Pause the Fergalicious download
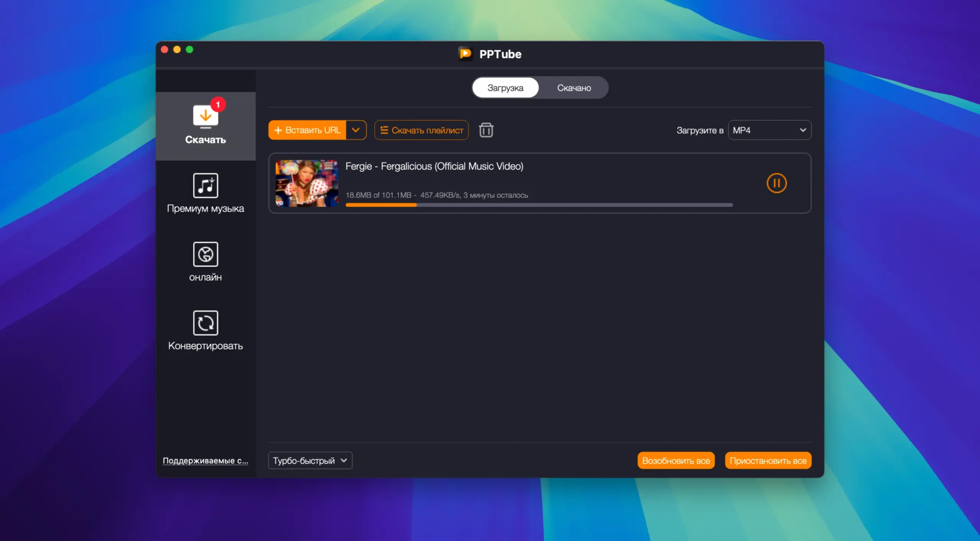Image resolution: width=980 pixels, height=541 pixels. pos(776,183)
